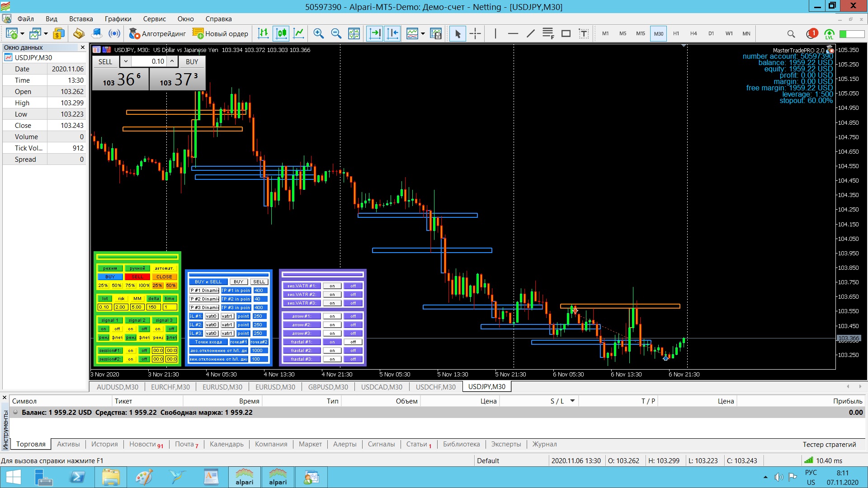Select the crosshair cursor tool

click(475, 33)
